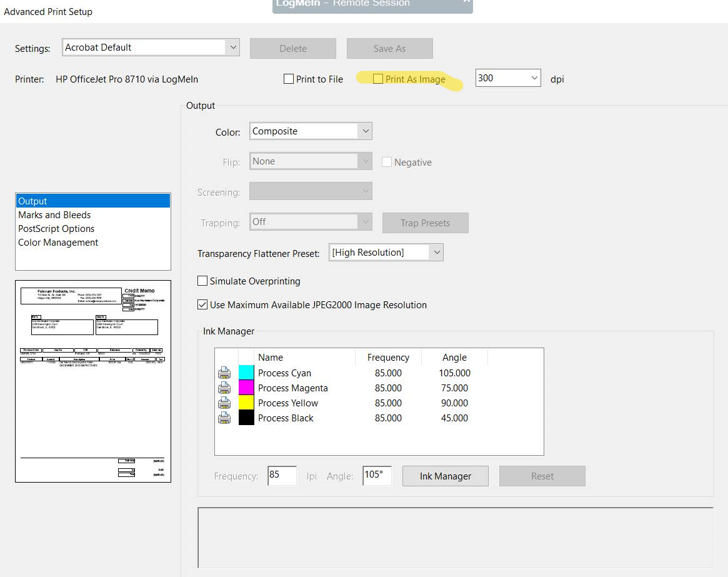Select the Process Yellow row name
The height and width of the screenshot is (577, 728).
click(x=288, y=403)
